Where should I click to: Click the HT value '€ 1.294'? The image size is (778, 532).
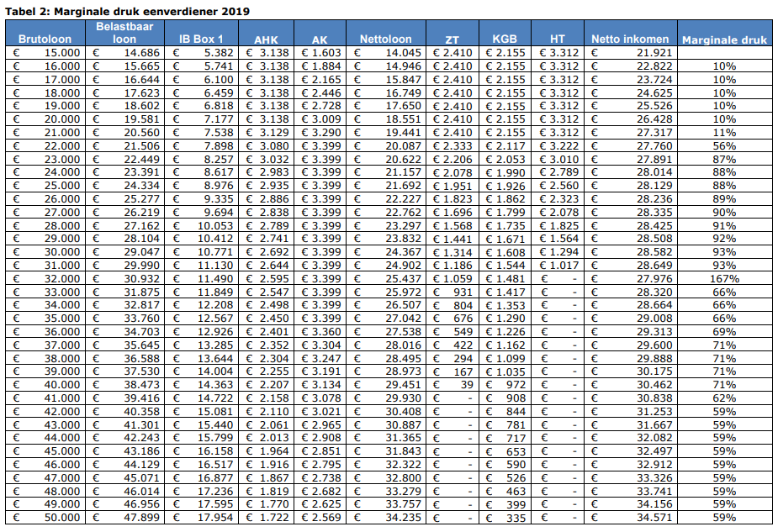[x=558, y=252]
